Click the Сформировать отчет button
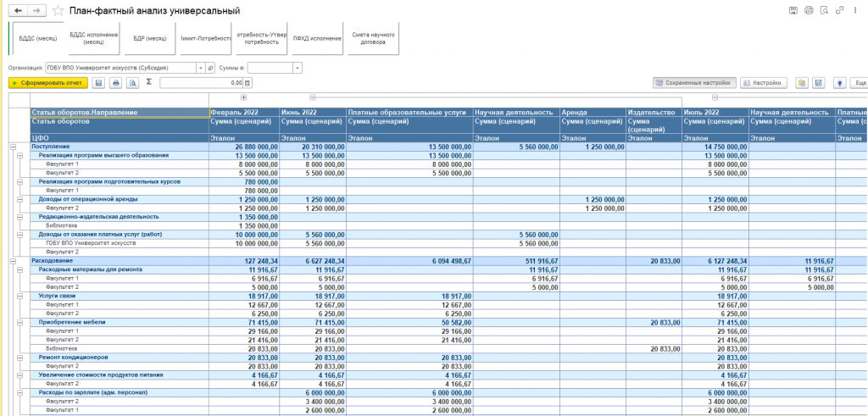Image resolution: width=868 pixels, height=416 pixels. pyautogui.click(x=48, y=83)
